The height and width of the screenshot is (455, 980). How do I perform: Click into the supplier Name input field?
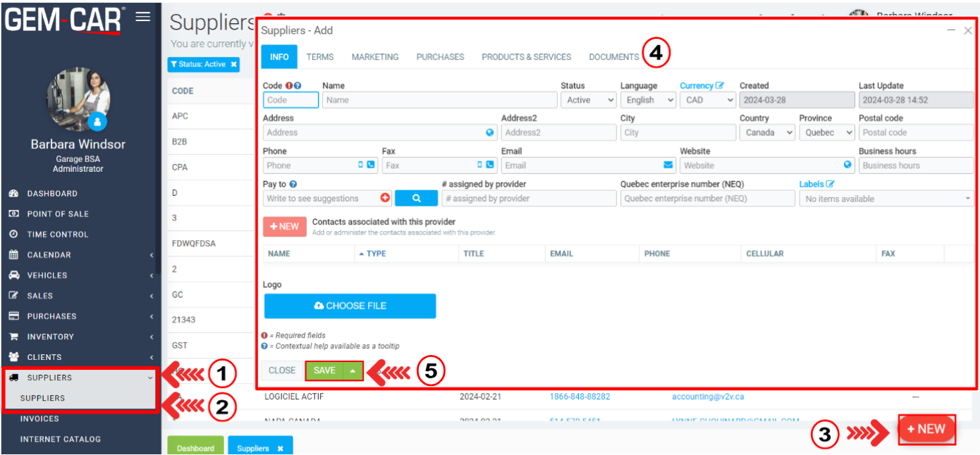click(439, 100)
